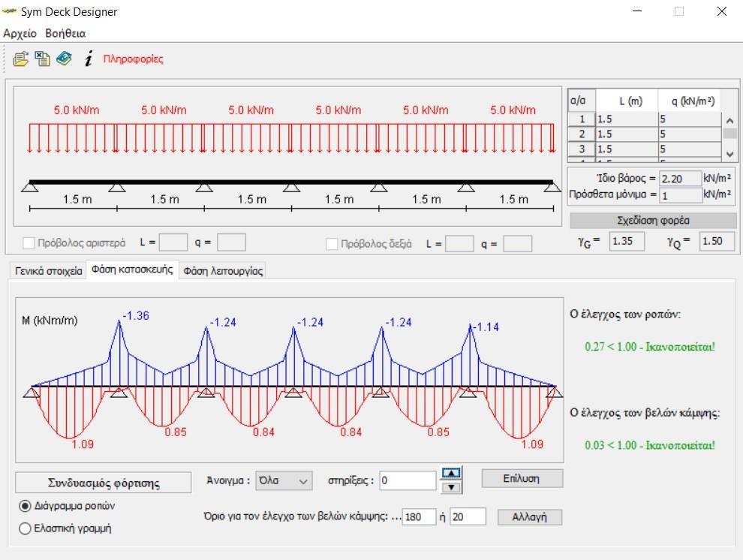Image resolution: width=743 pixels, height=560 pixels.
Task: Click the q (kN/m²) column header
Action: point(690,101)
